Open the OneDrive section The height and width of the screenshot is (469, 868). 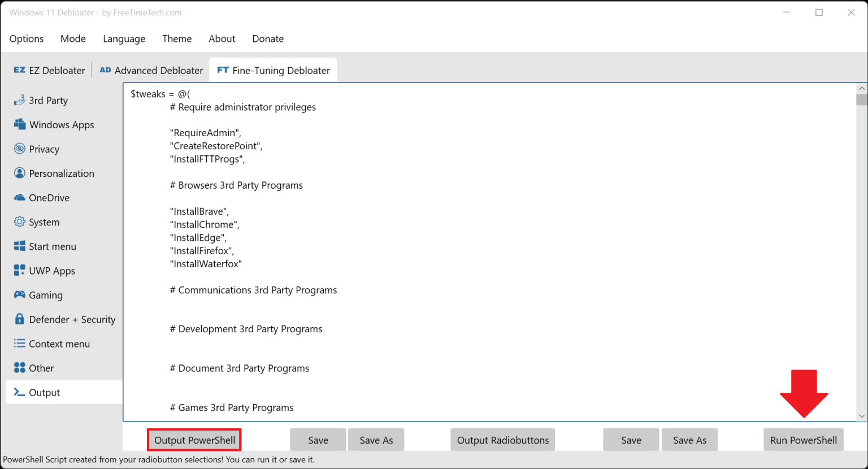pos(47,197)
